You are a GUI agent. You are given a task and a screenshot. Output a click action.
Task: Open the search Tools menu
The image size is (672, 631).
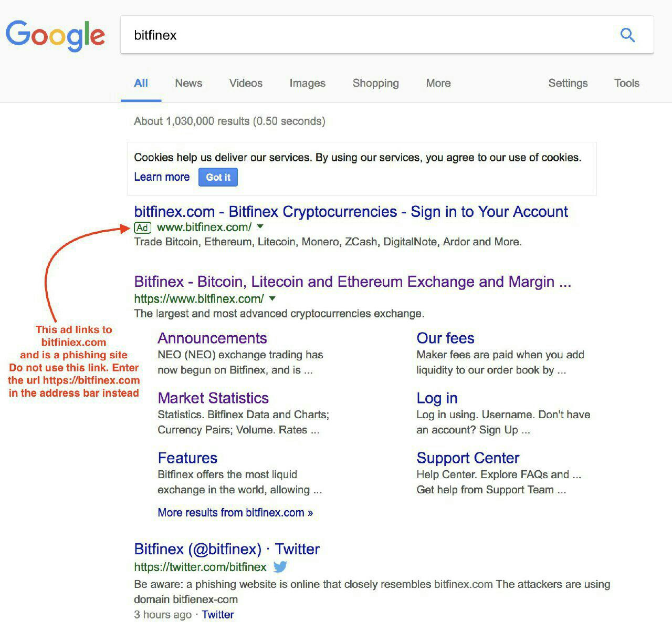pos(626,83)
